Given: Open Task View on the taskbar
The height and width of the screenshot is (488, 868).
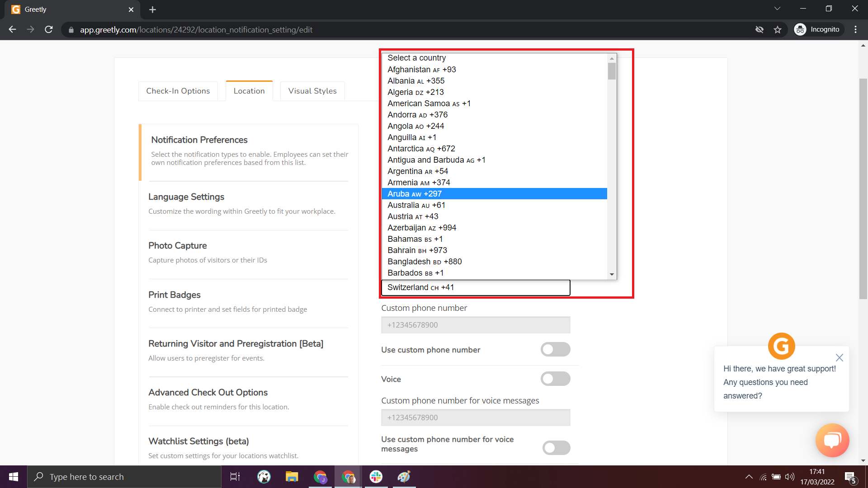Looking at the screenshot, I should [x=235, y=477].
